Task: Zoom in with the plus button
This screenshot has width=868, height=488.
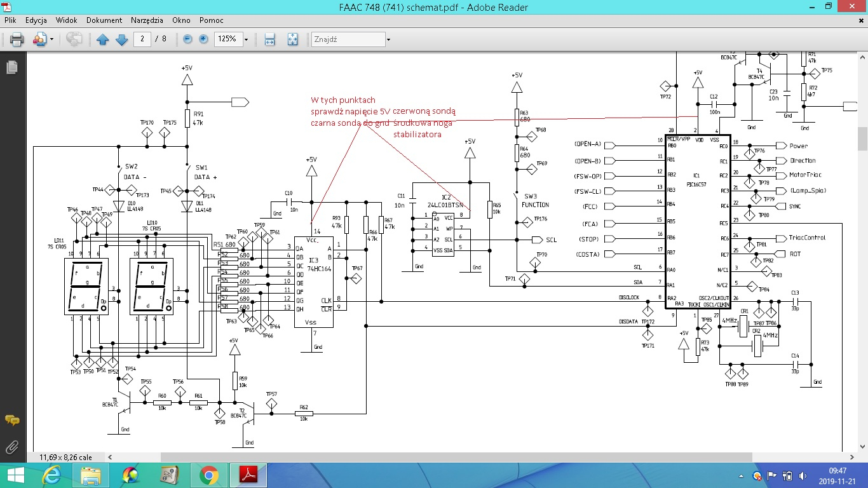Action: [203, 39]
